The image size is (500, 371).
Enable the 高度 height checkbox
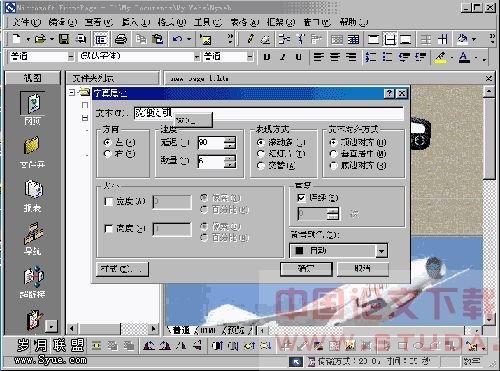108,229
